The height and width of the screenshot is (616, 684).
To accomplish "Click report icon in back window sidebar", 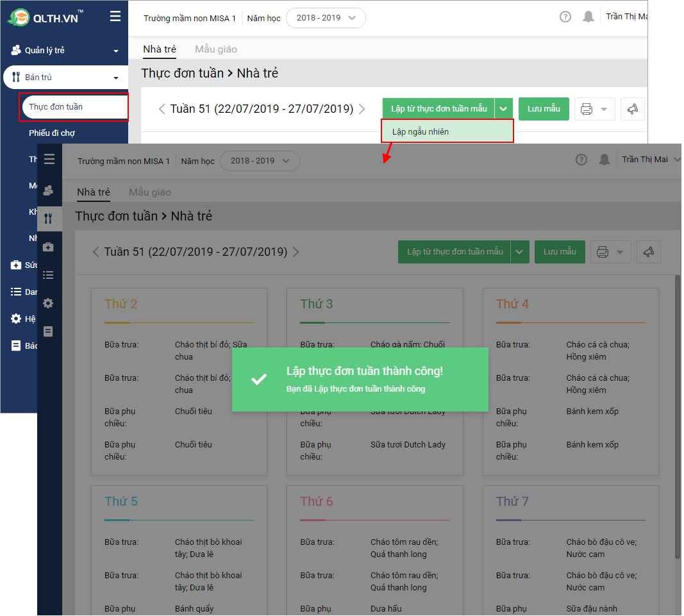I will [15, 345].
